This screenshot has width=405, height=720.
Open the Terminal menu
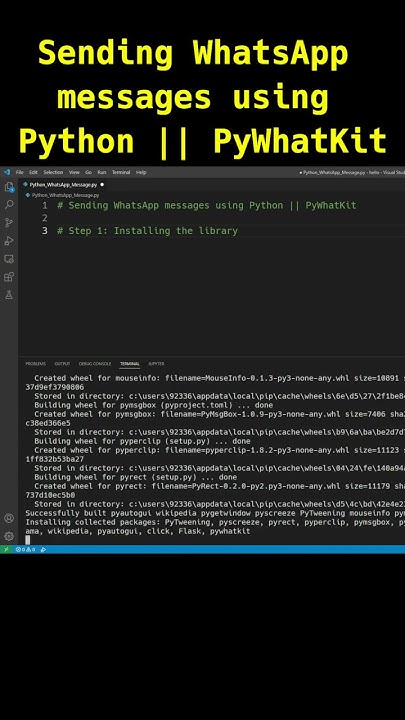click(121, 172)
